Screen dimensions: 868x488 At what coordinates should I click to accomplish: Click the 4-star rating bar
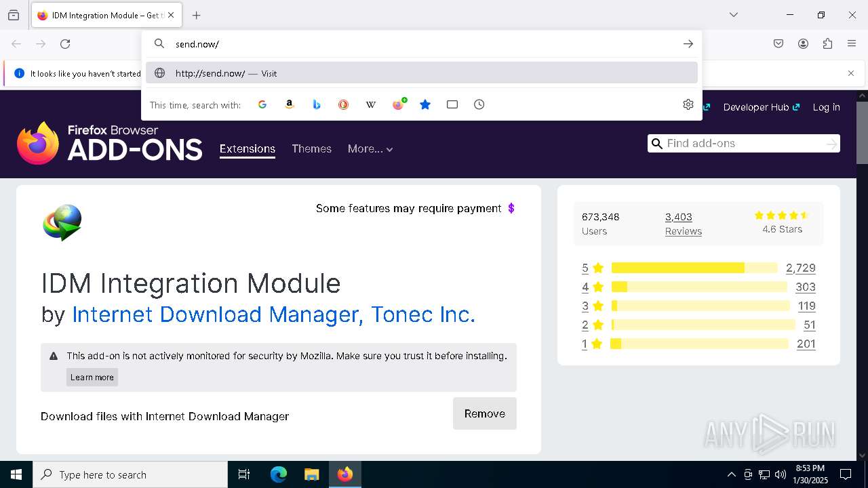click(x=699, y=287)
